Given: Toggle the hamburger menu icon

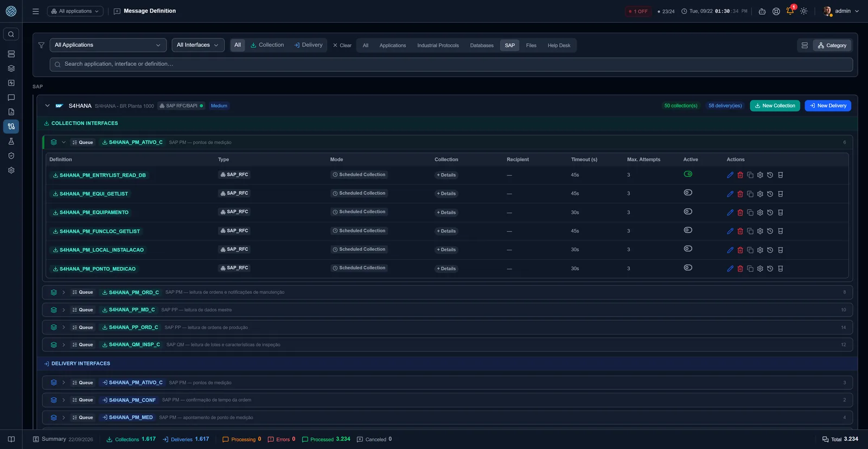Looking at the screenshot, I should click(x=36, y=11).
